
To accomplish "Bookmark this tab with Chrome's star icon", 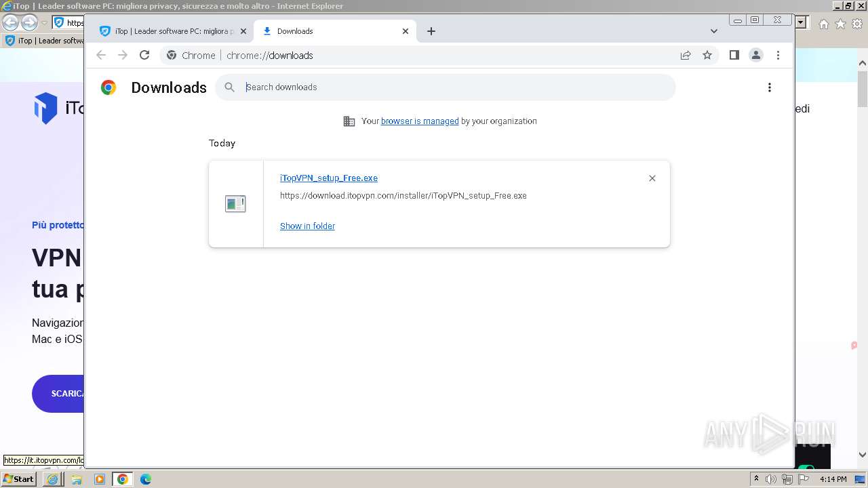I will [707, 56].
